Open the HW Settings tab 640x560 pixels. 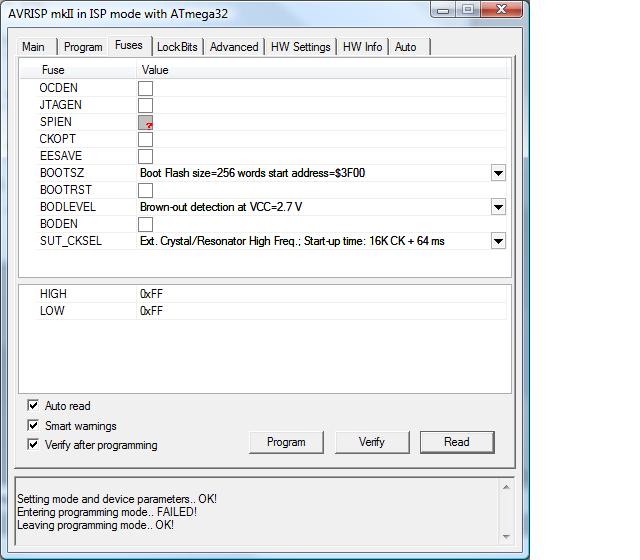[x=301, y=47]
